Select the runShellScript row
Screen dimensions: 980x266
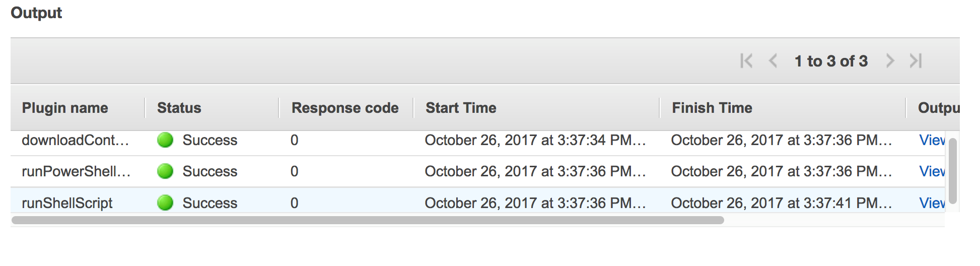pyautogui.click(x=478, y=203)
